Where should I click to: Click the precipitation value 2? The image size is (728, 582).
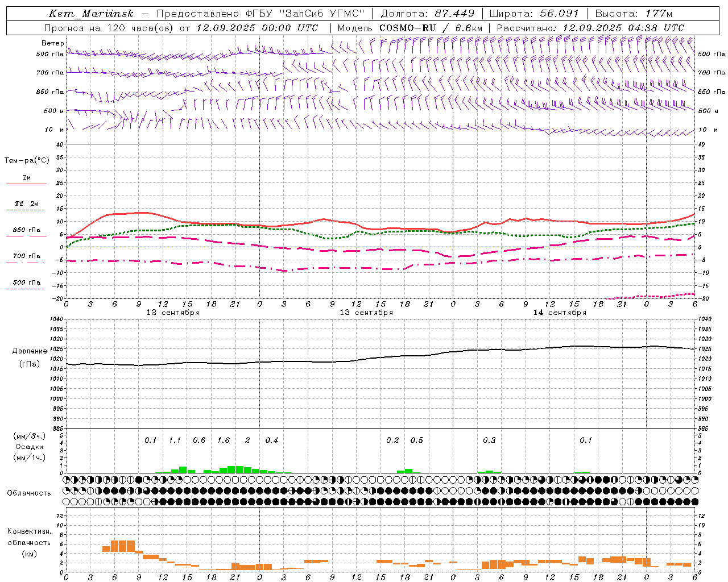point(247,440)
